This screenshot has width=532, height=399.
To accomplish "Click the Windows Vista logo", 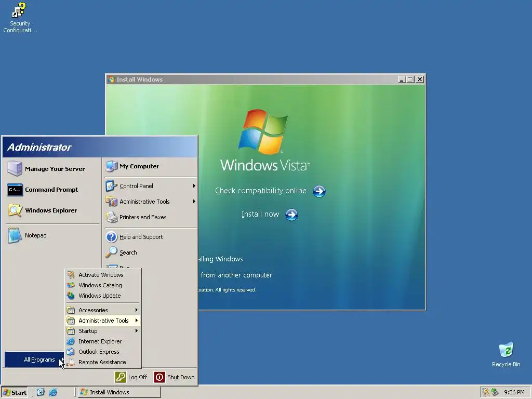I will click(263, 131).
